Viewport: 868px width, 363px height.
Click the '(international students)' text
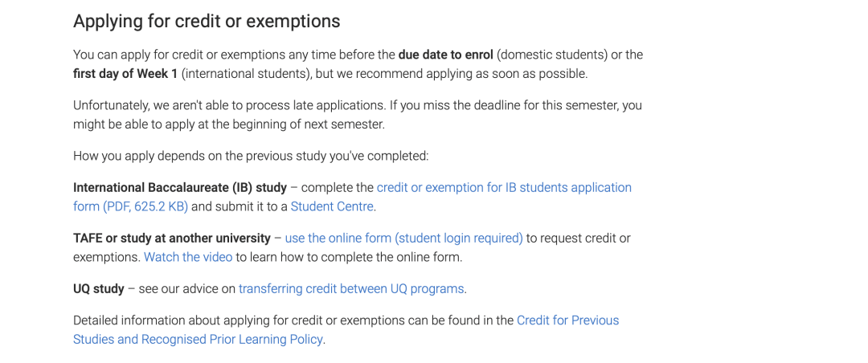click(x=244, y=74)
